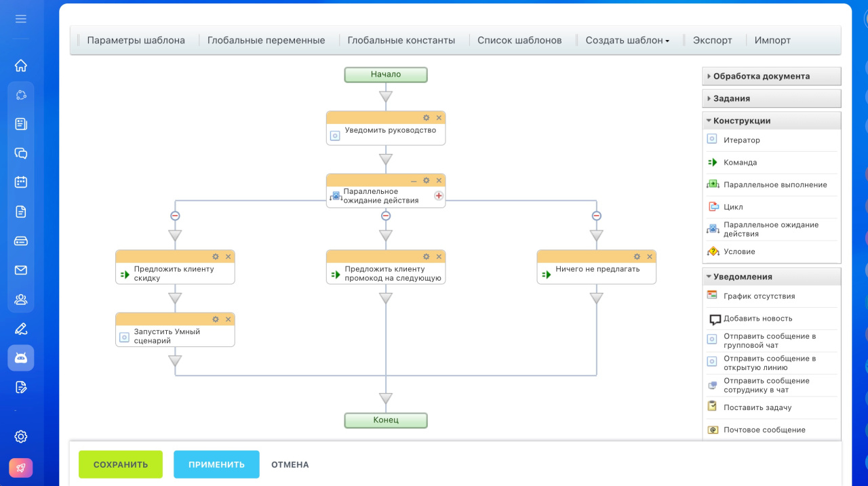Open Список шаблонов menu item
This screenshot has height=486, width=868.
(519, 41)
